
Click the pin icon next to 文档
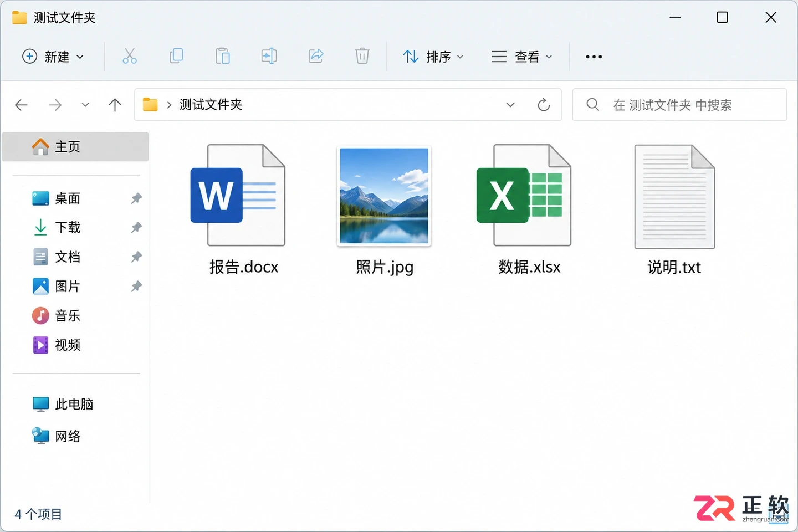click(x=136, y=257)
